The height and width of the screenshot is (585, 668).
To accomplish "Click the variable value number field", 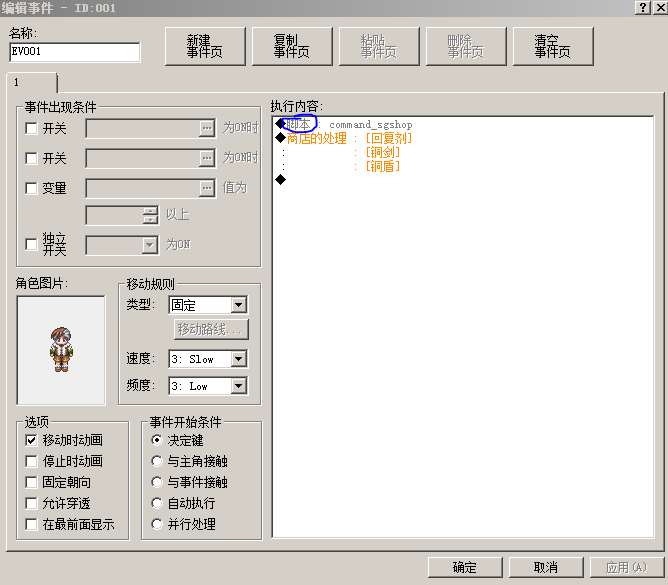I will 114,216.
